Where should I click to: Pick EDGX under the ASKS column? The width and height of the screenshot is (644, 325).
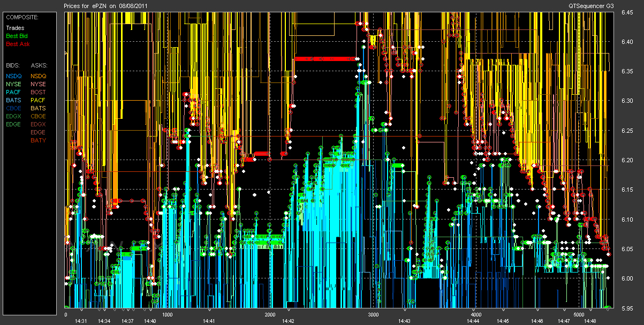[39, 124]
